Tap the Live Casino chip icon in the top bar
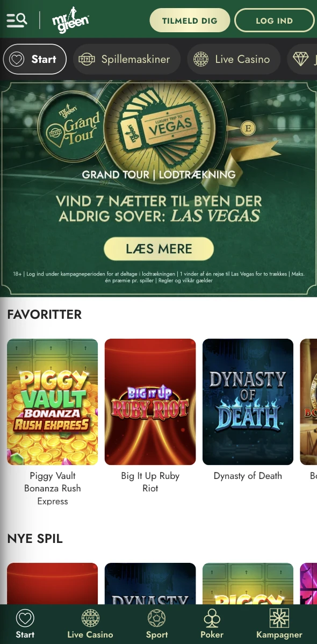317x644 pixels. (201, 59)
